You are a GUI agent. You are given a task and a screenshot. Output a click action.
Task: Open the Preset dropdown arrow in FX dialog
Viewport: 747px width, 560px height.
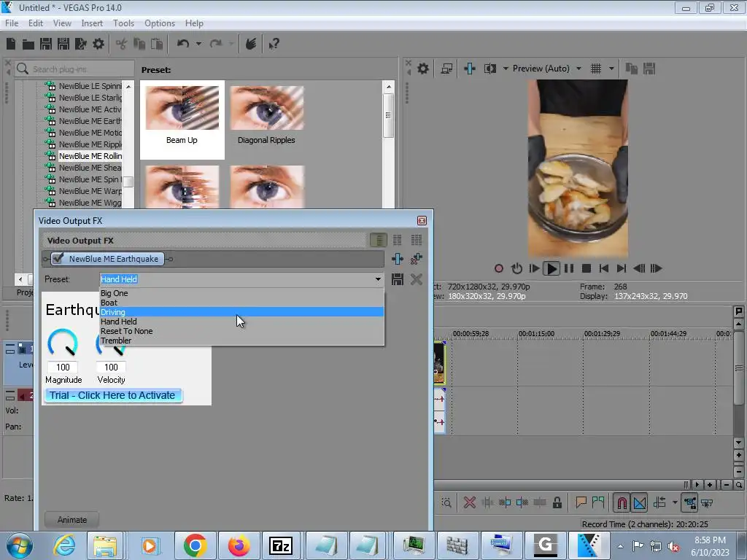click(x=378, y=279)
